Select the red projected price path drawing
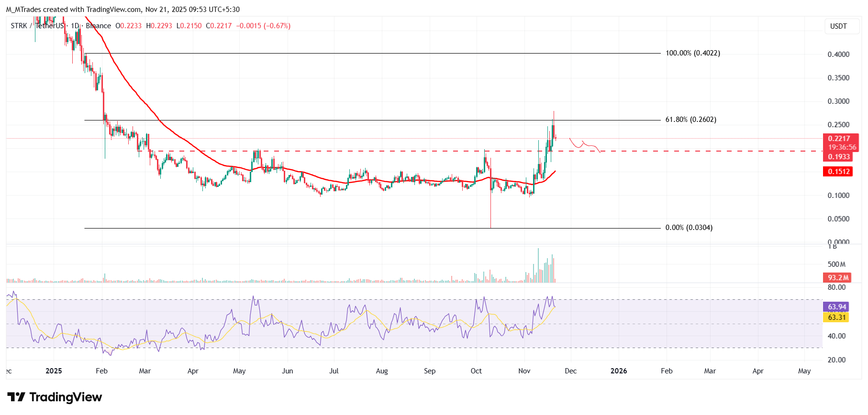This screenshot has width=868, height=415. point(585,144)
